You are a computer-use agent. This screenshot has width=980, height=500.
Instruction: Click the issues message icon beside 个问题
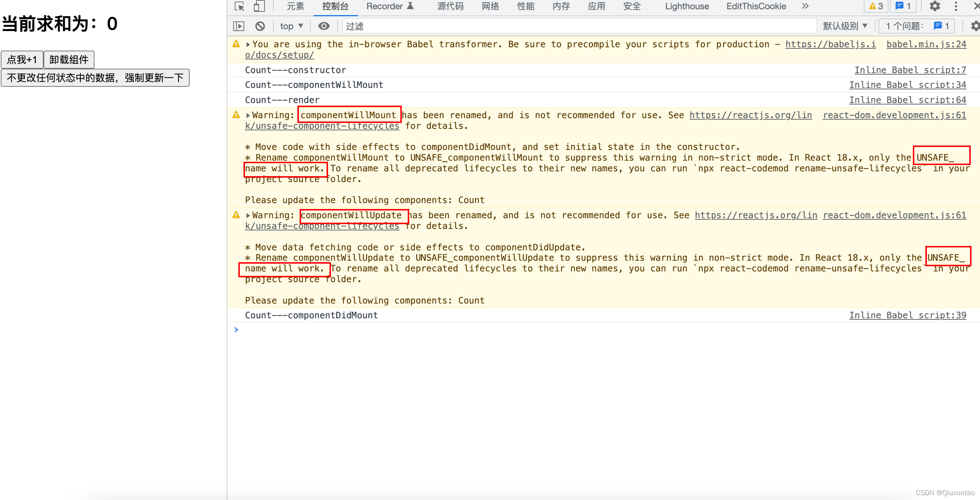(938, 26)
